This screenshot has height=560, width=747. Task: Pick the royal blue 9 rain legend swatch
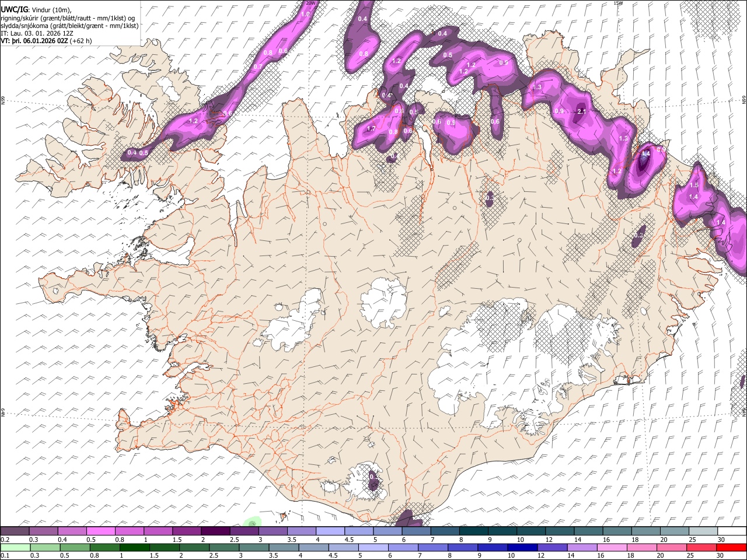click(x=492, y=547)
